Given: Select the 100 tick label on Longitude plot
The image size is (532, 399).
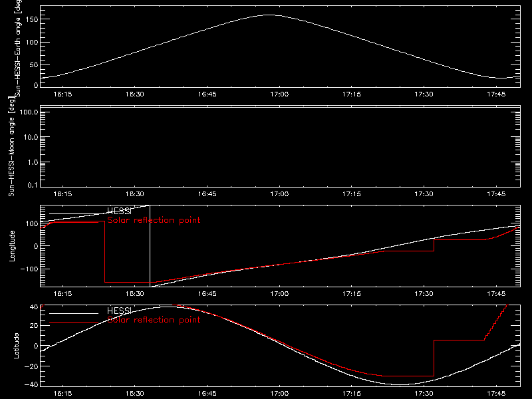Looking at the screenshot, I should point(32,223).
